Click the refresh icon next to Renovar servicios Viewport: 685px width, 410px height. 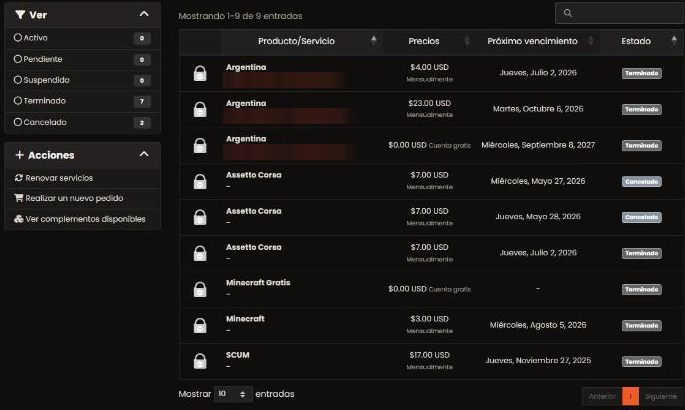pyautogui.click(x=19, y=178)
